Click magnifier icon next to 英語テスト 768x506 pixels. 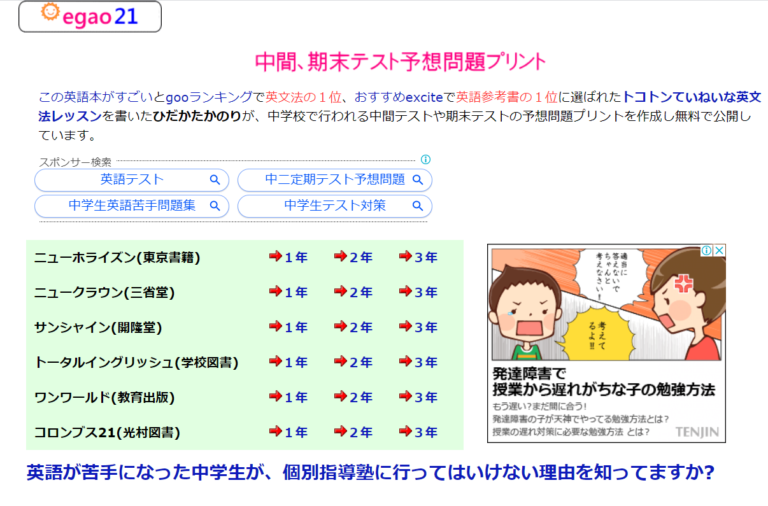click(215, 180)
